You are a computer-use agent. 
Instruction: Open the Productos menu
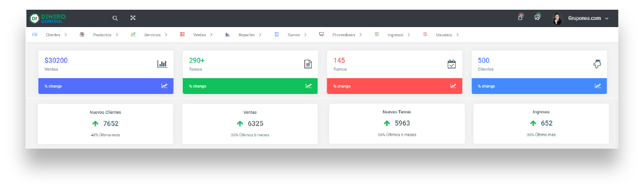click(102, 35)
